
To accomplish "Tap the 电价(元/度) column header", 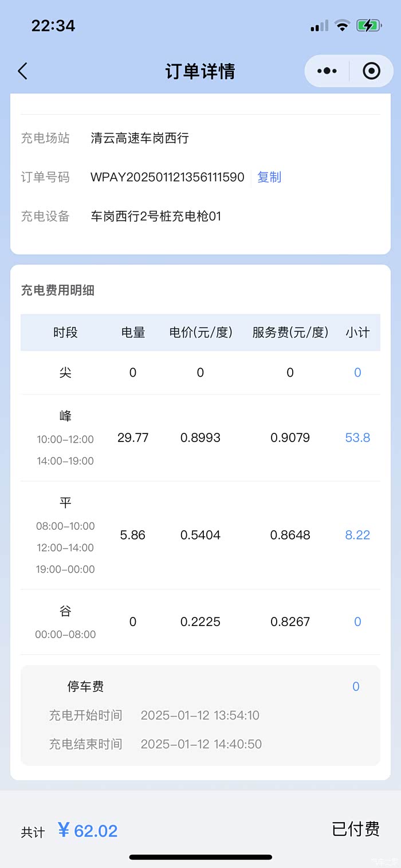I will click(x=200, y=333).
